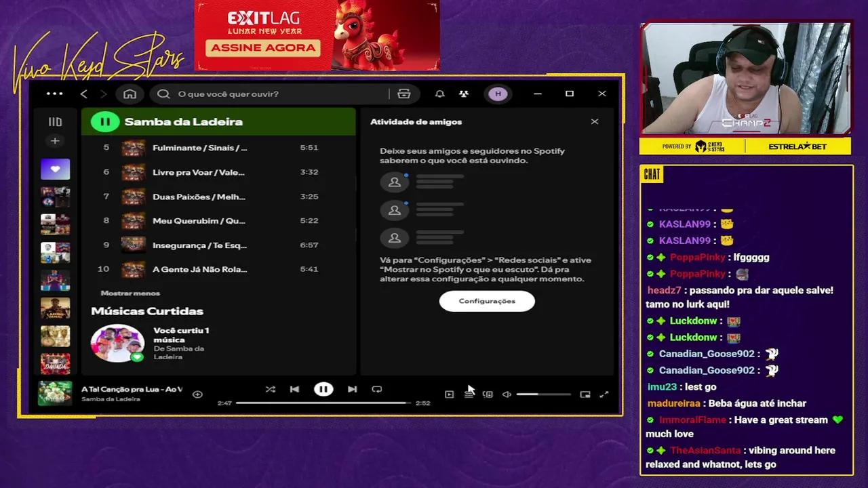868x488 pixels.
Task: Open the Now Playing view icon
Action: (x=449, y=394)
